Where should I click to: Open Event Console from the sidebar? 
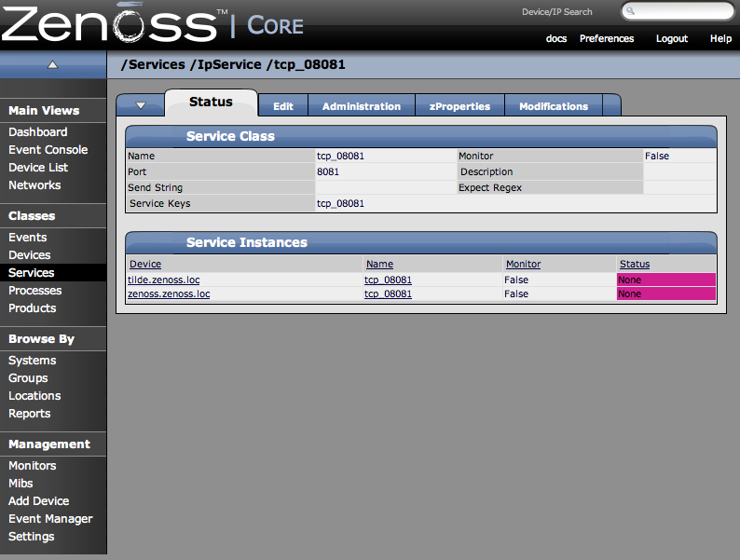tap(48, 150)
